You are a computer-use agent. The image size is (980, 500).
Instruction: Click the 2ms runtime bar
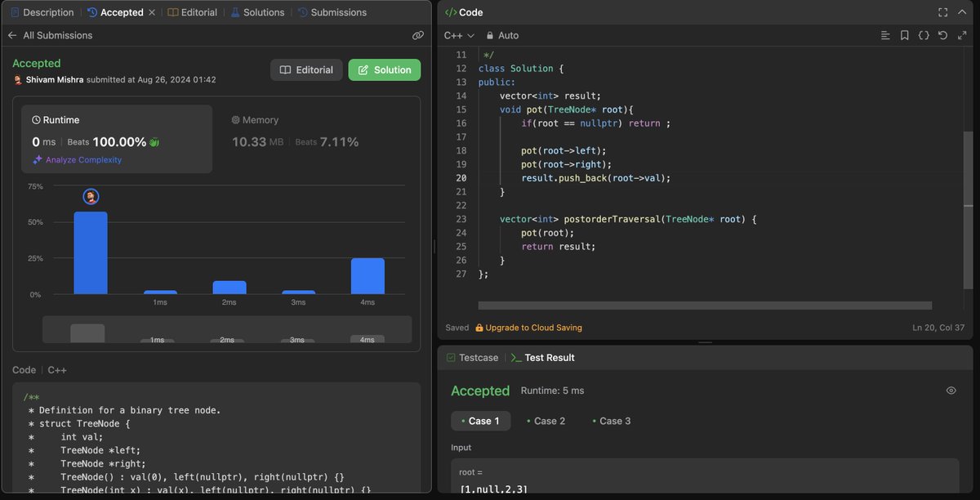pyautogui.click(x=229, y=288)
